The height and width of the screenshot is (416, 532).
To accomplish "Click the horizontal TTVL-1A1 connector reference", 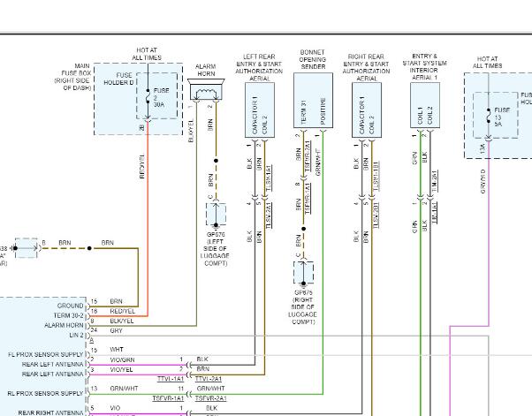I will pos(171,379).
